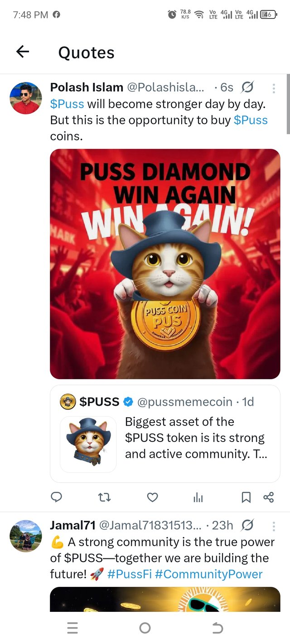The width and height of the screenshot is (290, 644).
Task: Tap the first $Puss cashtag link
Action: pos(67,104)
